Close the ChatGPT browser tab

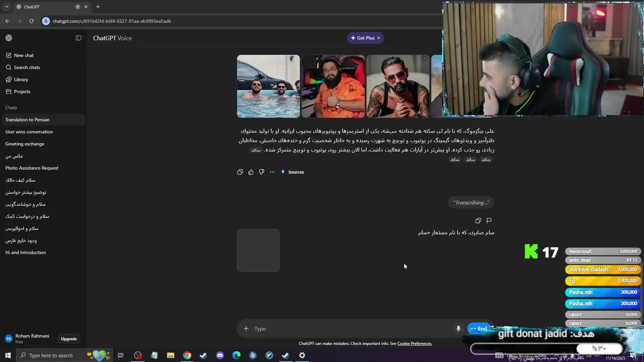click(x=86, y=7)
